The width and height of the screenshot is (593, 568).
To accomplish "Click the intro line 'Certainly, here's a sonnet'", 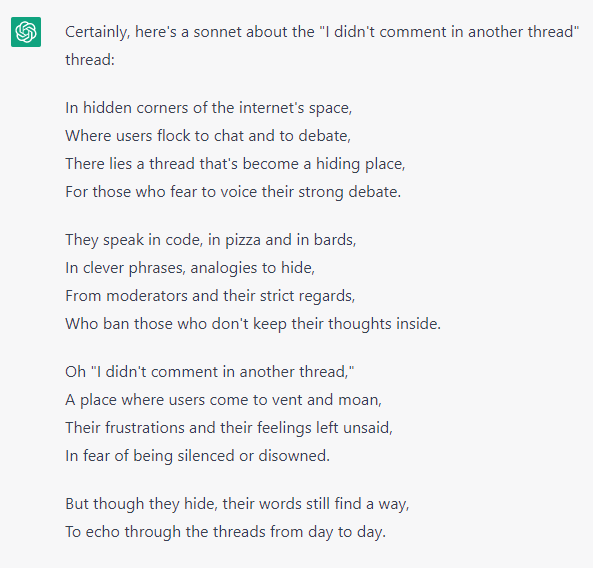I will click(322, 32).
